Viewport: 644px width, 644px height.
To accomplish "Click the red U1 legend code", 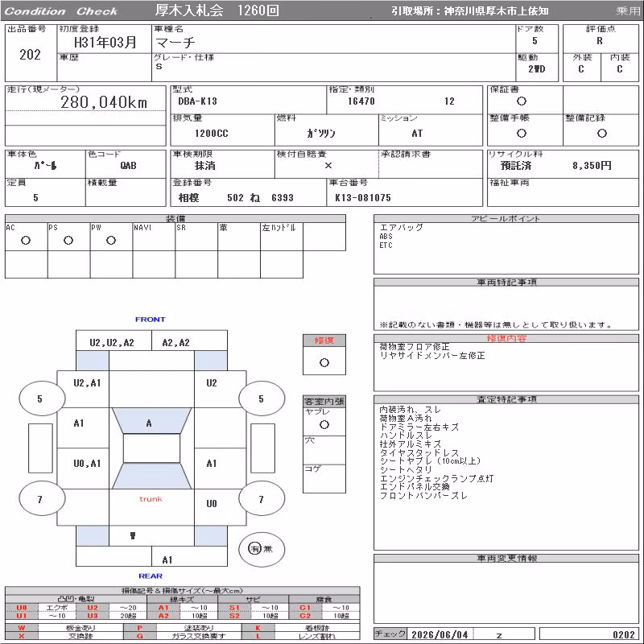I will point(22,616).
